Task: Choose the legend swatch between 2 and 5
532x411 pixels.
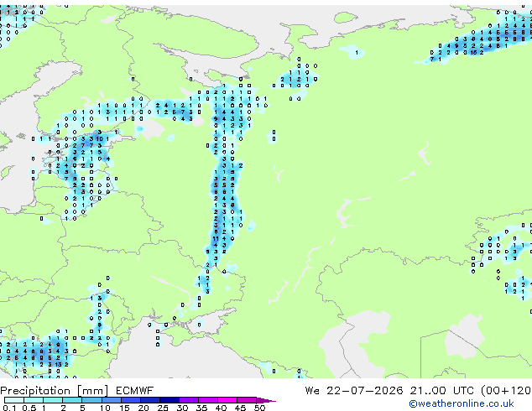Action: 72,400
